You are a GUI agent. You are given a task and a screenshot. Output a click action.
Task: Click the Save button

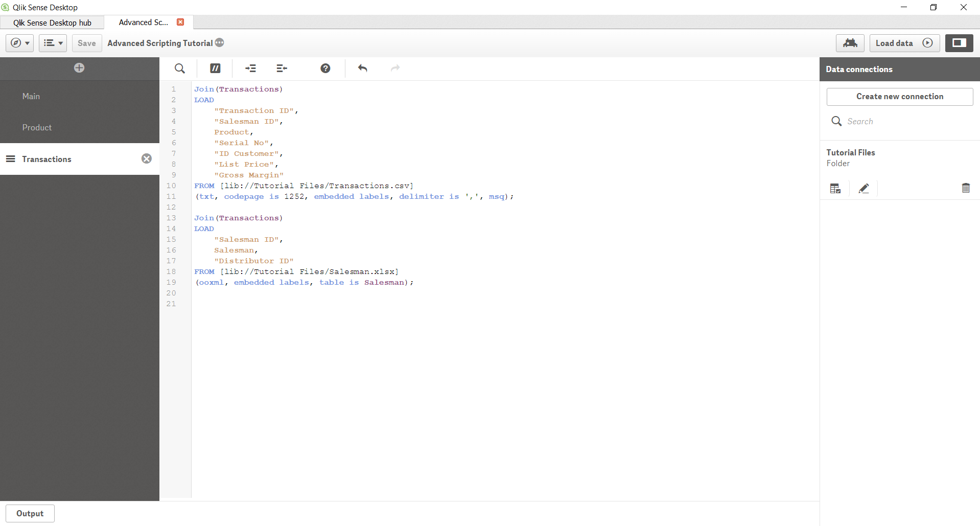click(87, 43)
